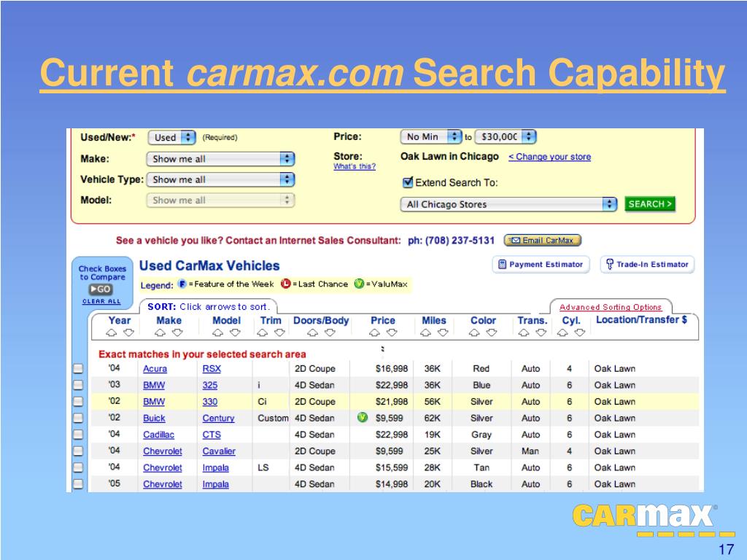Uncheck the Extend Search To checkbox
The height and width of the screenshot is (560, 747).
click(x=408, y=182)
